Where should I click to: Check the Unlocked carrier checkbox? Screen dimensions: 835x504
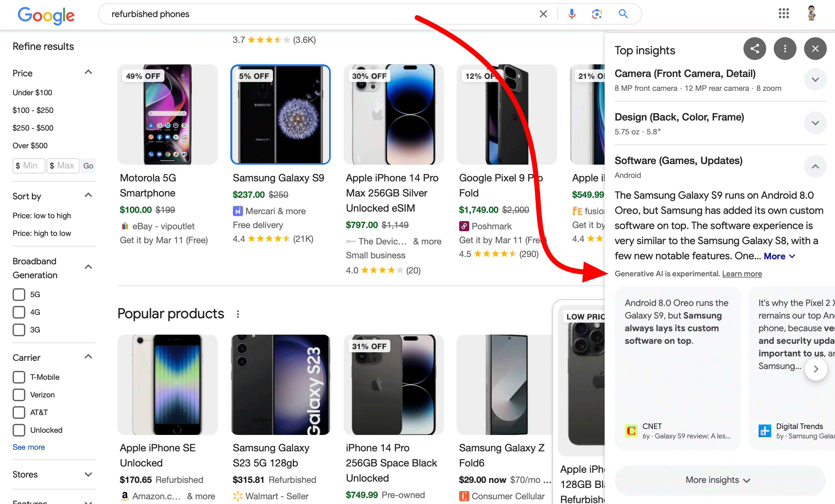pyautogui.click(x=19, y=430)
